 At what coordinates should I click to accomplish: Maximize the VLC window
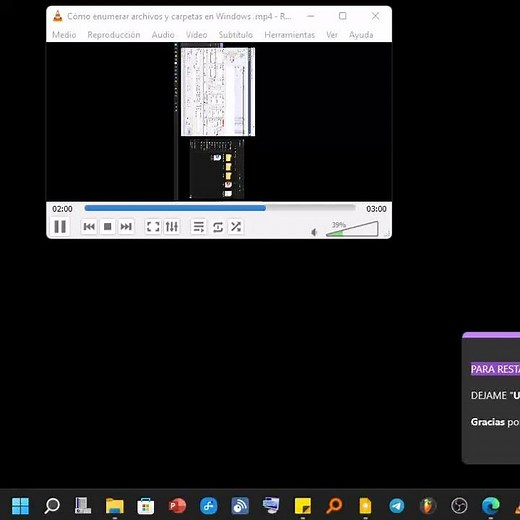tap(343, 16)
